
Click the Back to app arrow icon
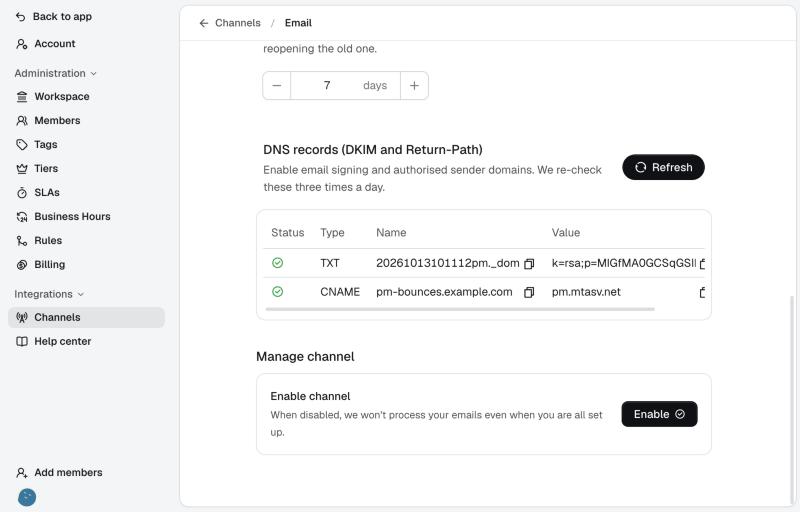(20, 17)
